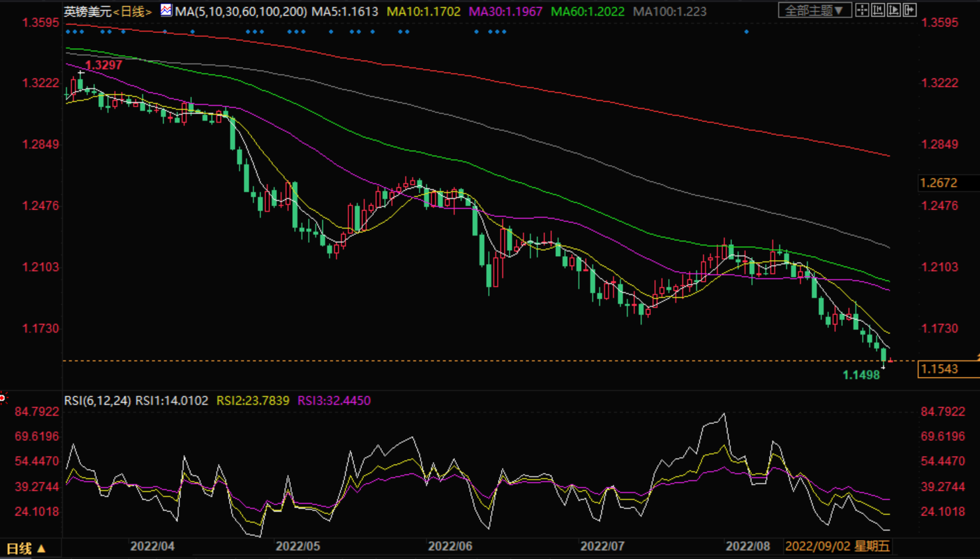Open RSI(6,12,24) indicator parameters
Screen dimensions: 980x559
tap(98, 401)
